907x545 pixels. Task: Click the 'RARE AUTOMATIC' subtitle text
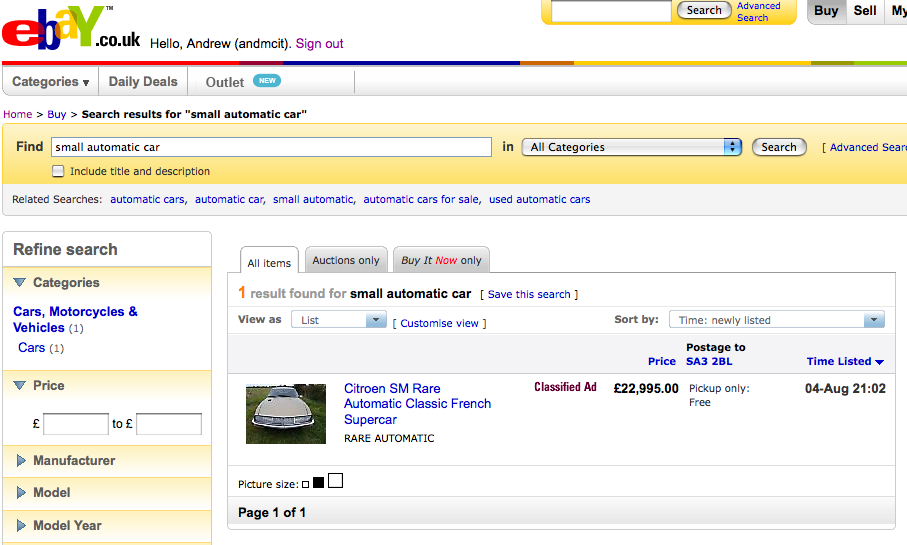coord(389,438)
